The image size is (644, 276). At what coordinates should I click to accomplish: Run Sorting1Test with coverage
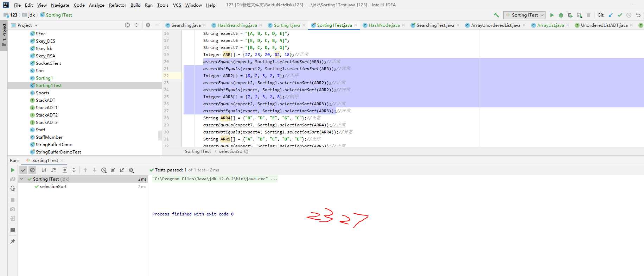[570, 15]
